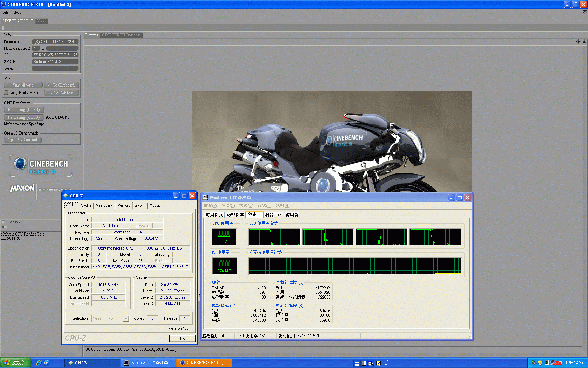Toggle the Console checkbox
The width and height of the screenshot is (588, 368).
3,222
